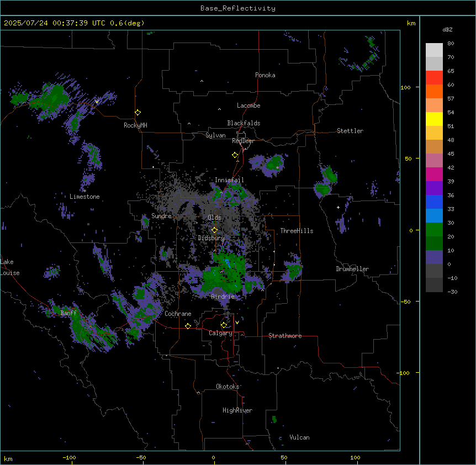Click the ThreeHills town label

[297, 231]
